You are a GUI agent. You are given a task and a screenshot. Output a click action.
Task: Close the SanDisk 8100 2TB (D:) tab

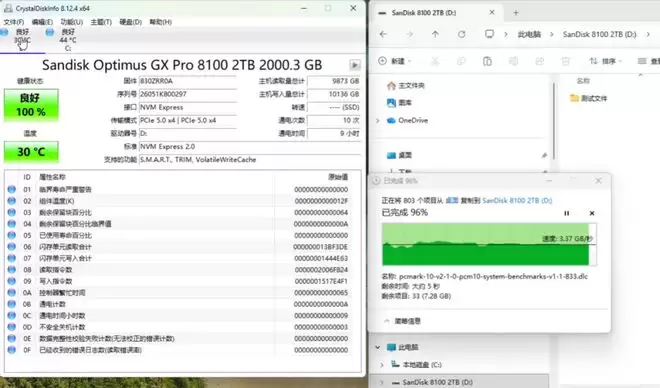click(x=492, y=13)
